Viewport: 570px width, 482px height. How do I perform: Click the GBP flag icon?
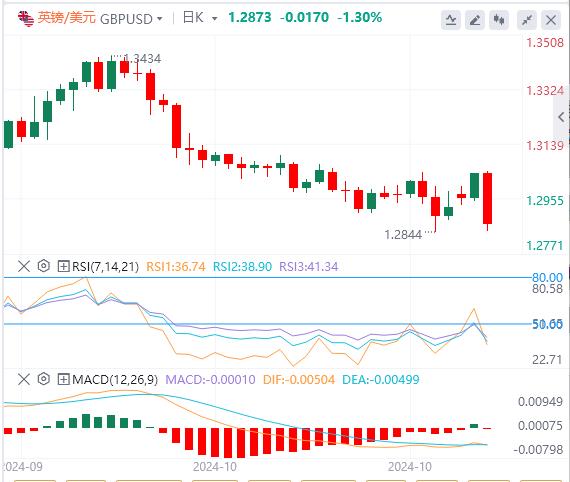coord(26,18)
